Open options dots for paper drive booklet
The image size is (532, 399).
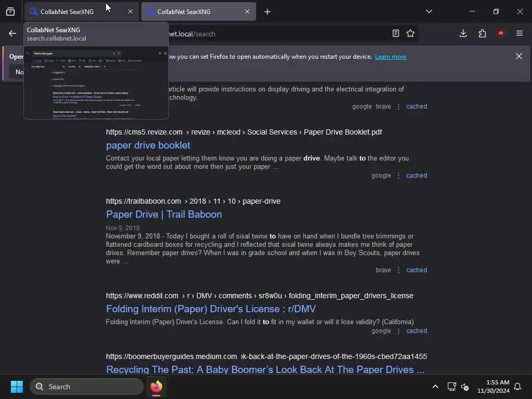pos(398,176)
